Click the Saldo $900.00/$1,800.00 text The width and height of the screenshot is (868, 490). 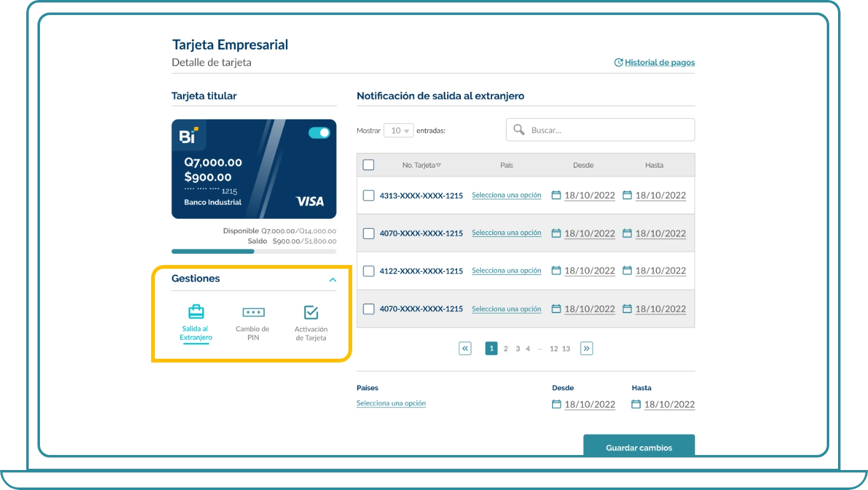click(292, 241)
